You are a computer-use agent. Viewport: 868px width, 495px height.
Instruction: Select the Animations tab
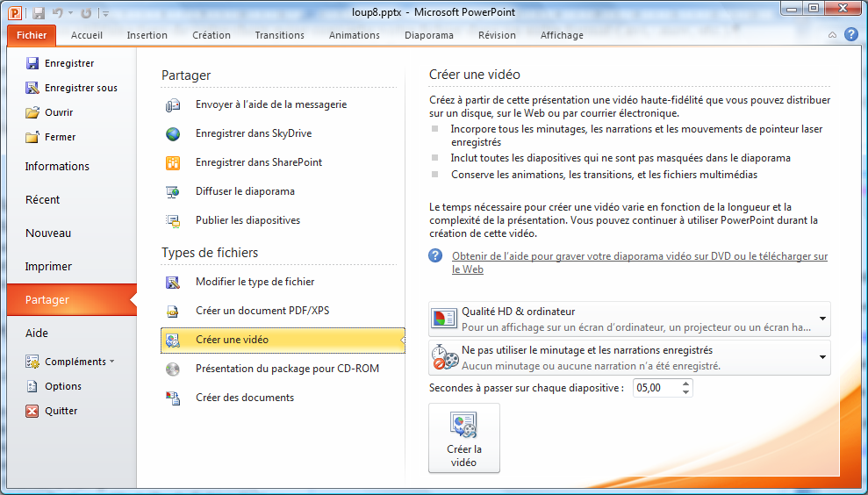(x=355, y=35)
